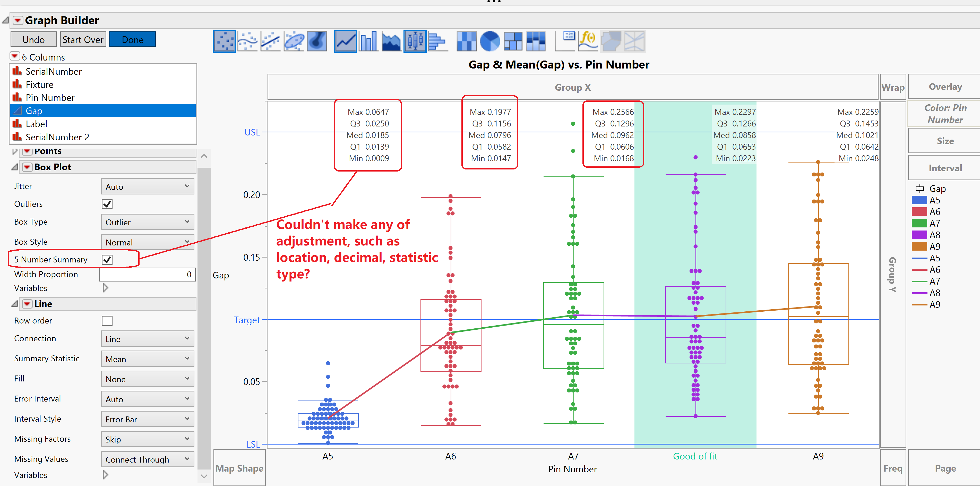Select the Points element icon
Screen dimensions: 980x486
point(224,41)
